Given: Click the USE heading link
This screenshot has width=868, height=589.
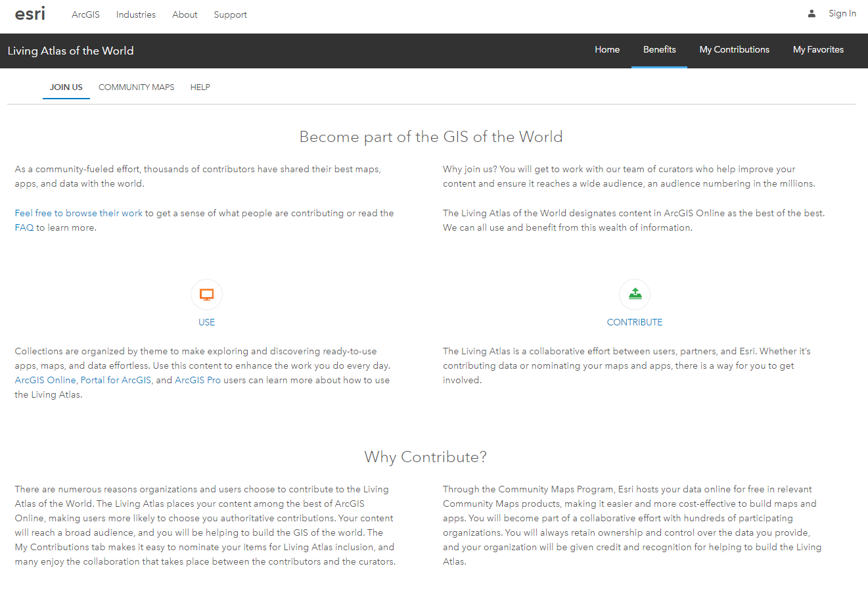Looking at the screenshot, I should (207, 322).
